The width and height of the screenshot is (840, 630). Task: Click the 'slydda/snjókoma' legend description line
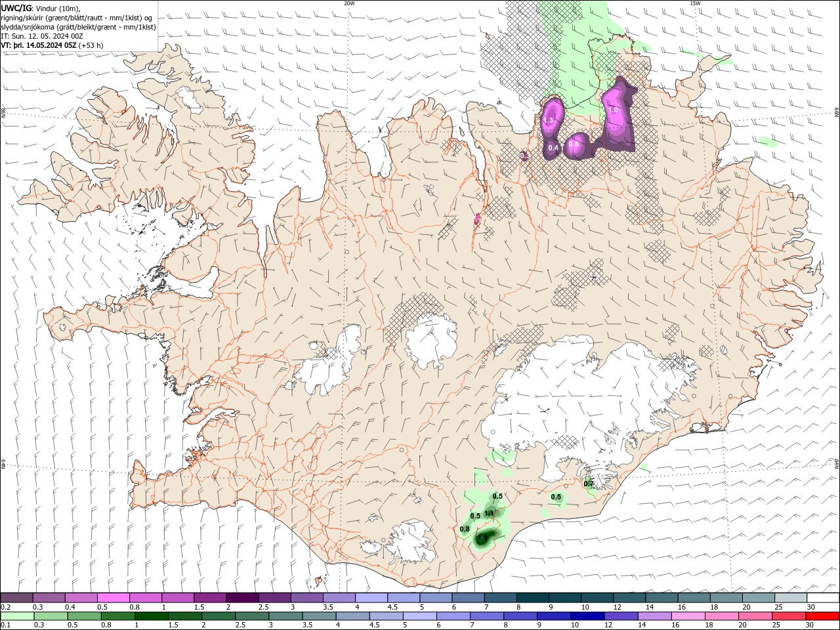pos(79,27)
